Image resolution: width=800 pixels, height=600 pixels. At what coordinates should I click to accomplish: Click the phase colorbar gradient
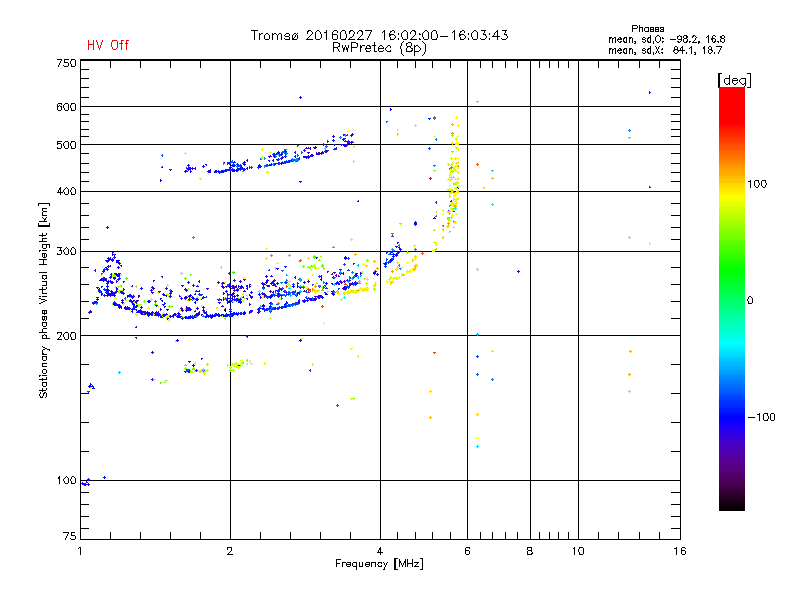point(732,298)
